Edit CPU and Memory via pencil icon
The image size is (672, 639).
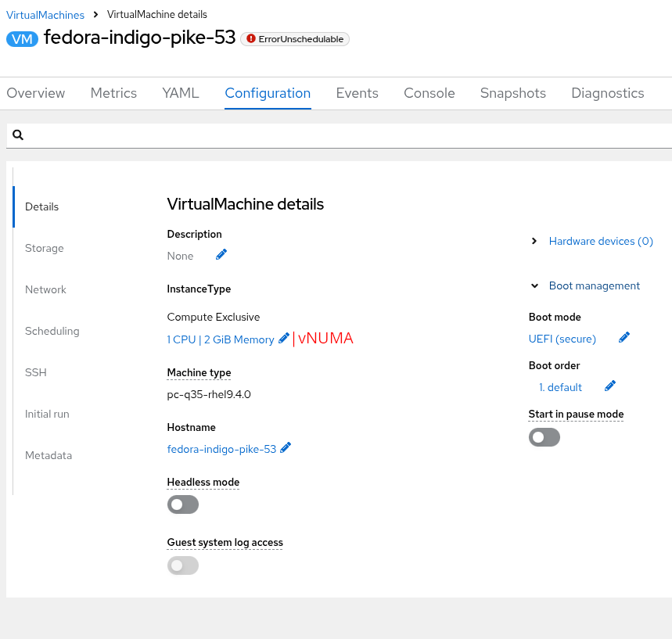click(284, 339)
